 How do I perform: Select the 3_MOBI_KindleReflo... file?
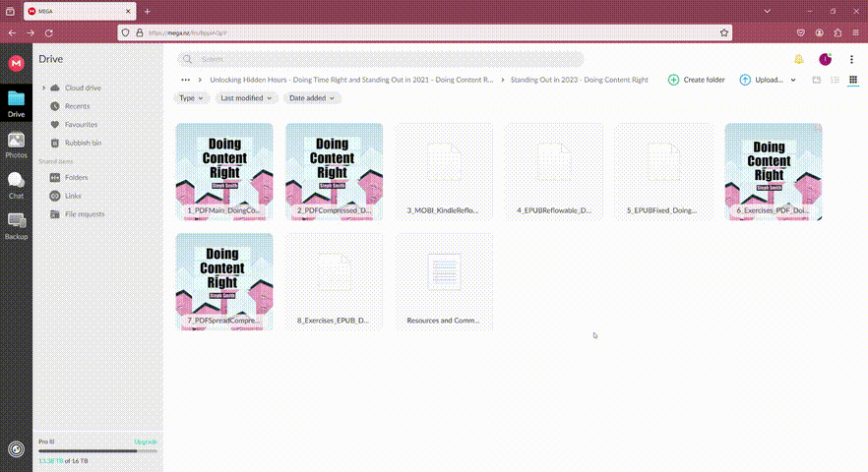[x=444, y=171]
